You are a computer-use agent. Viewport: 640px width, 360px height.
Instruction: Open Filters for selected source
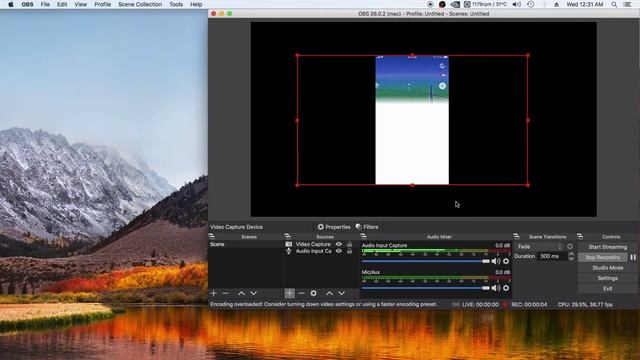click(x=367, y=227)
